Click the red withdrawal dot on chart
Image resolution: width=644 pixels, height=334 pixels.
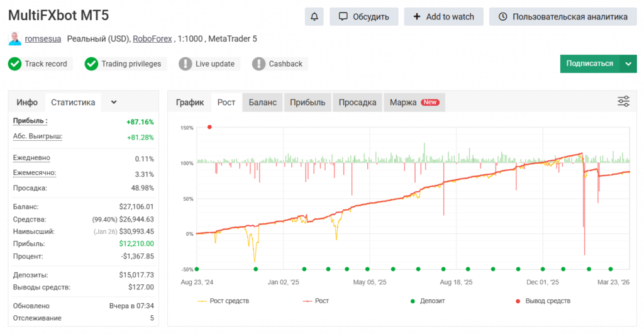pyautogui.click(x=209, y=127)
